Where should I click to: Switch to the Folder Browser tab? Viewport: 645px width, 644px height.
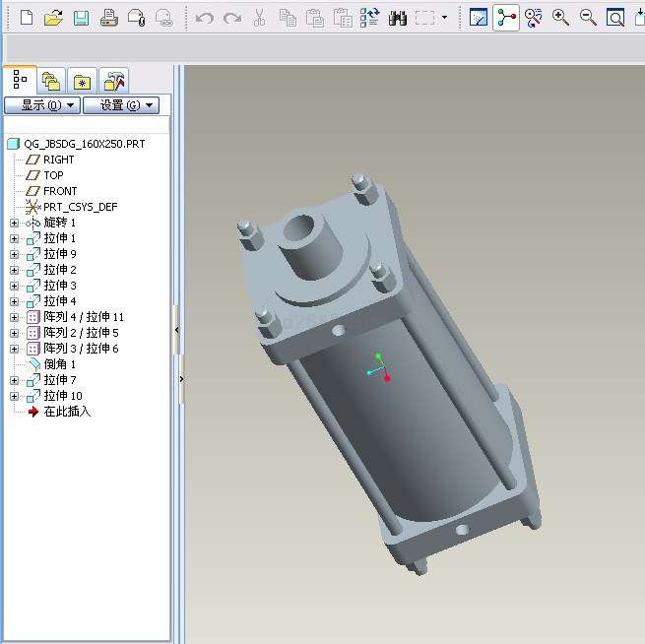click(50, 81)
